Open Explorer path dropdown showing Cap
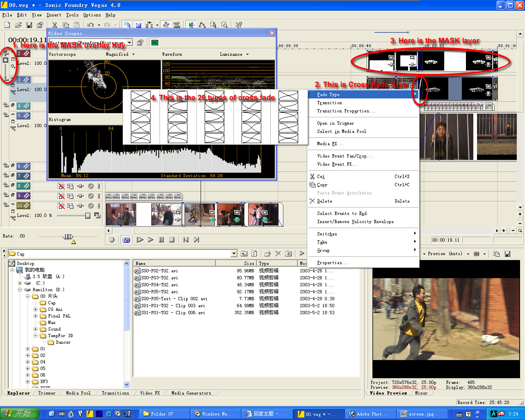Screen dimensions: 525x420 234,254
